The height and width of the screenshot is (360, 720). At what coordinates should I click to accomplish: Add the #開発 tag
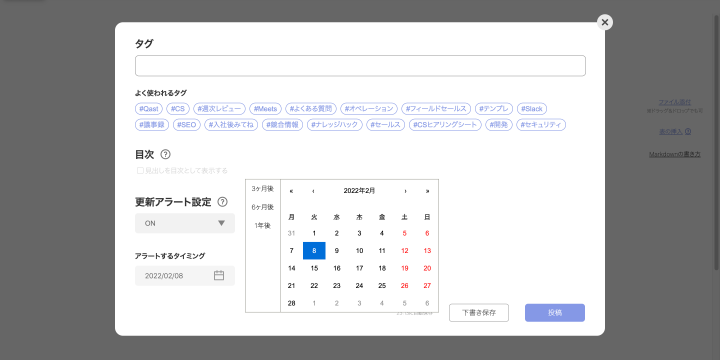point(499,124)
